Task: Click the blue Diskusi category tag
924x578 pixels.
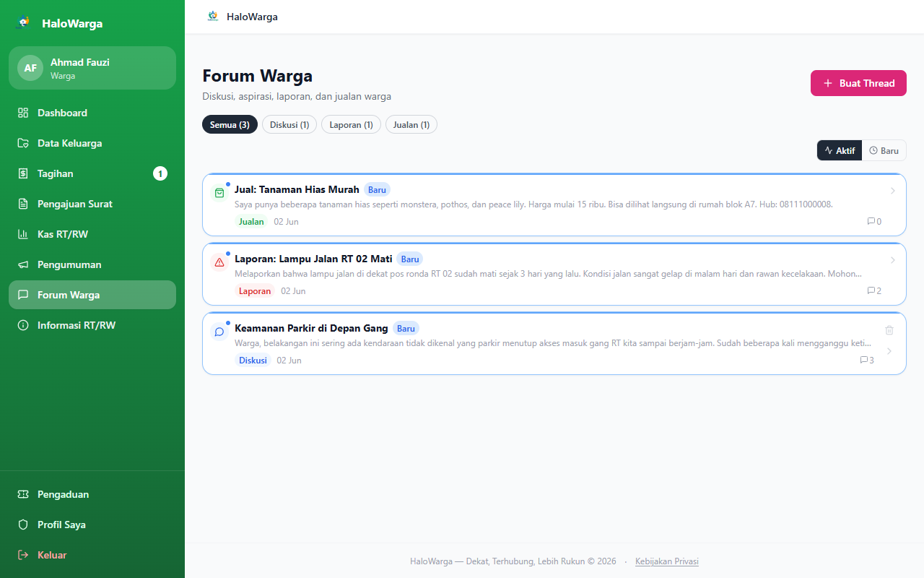Action: (253, 361)
